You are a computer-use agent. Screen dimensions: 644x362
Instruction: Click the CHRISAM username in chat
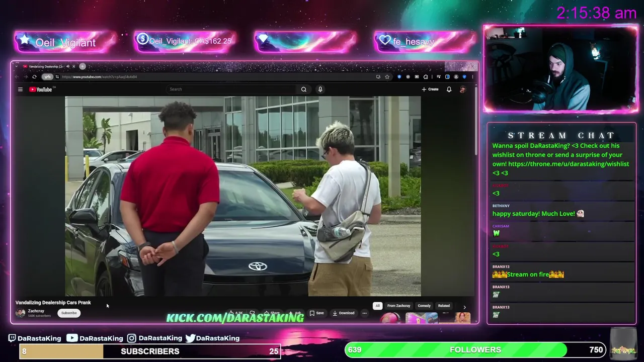click(x=501, y=226)
